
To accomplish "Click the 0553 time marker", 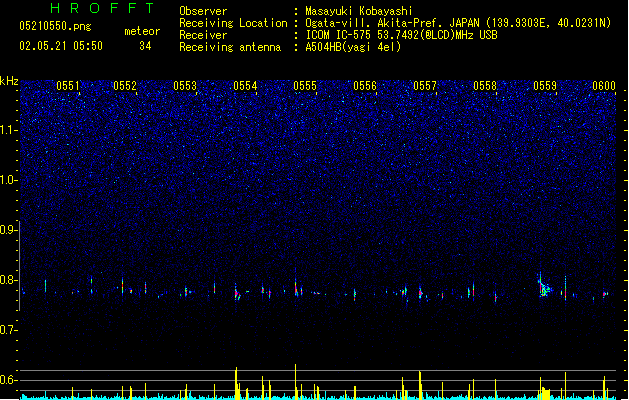I will point(185,86).
